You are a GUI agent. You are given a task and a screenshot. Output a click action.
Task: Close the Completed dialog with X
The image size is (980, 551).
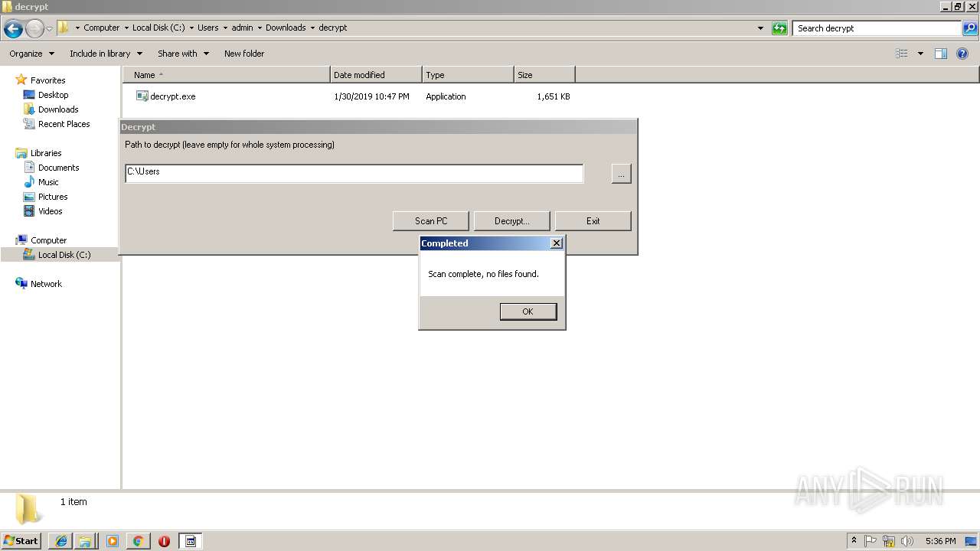(x=557, y=243)
